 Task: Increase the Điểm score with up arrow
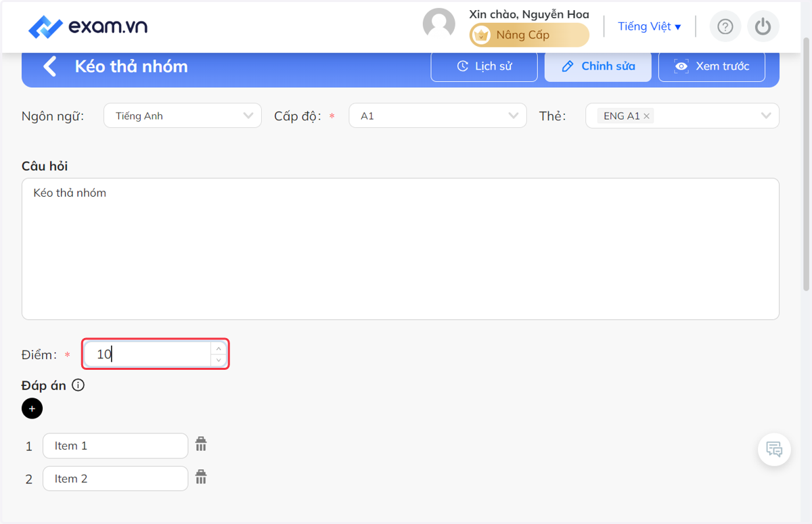[219, 348]
